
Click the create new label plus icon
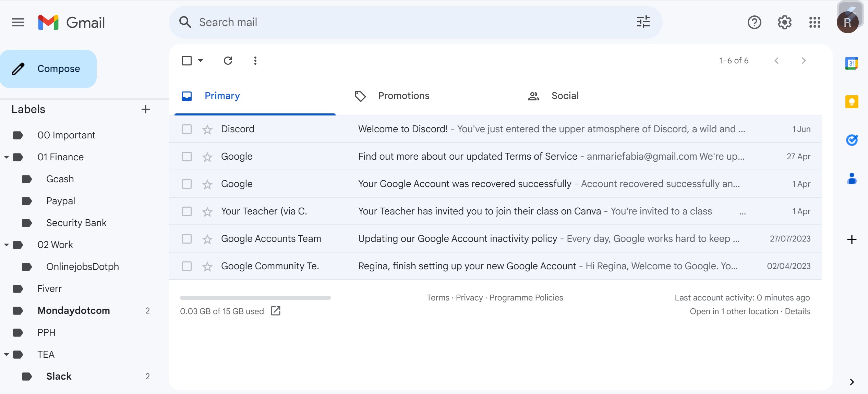click(145, 109)
